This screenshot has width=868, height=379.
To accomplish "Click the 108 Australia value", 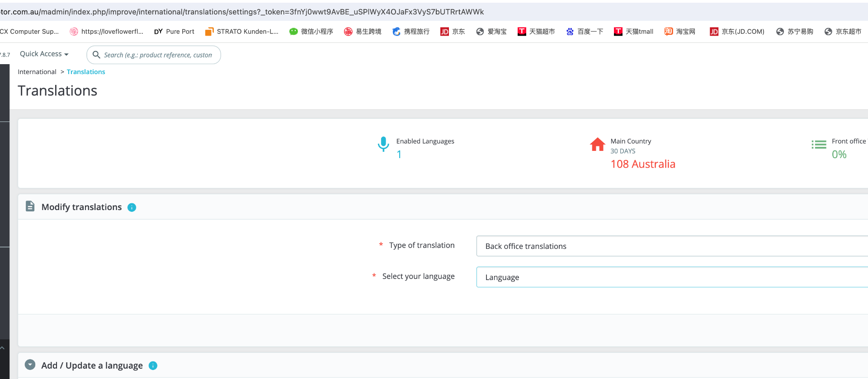I will click(x=643, y=164).
